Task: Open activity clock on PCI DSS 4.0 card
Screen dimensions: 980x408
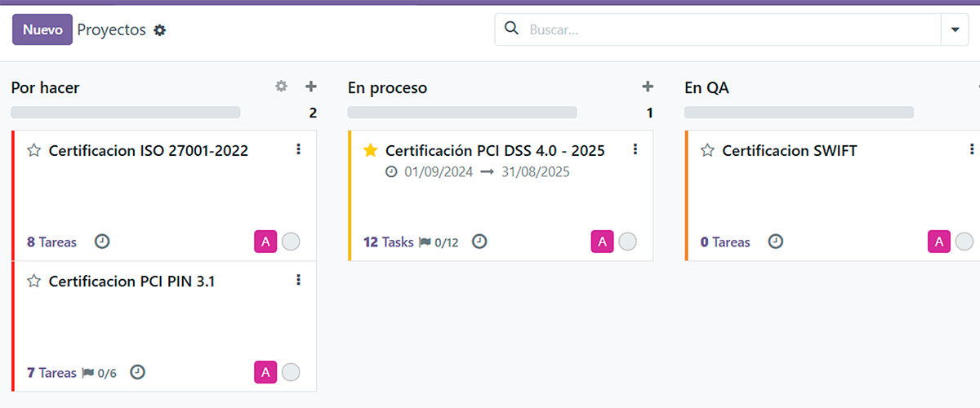Action: 479,242
